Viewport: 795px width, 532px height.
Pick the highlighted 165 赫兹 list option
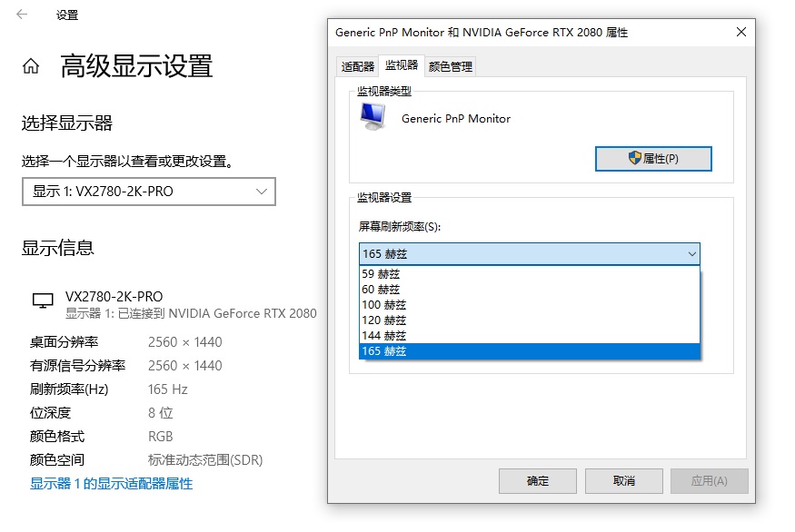click(530, 351)
